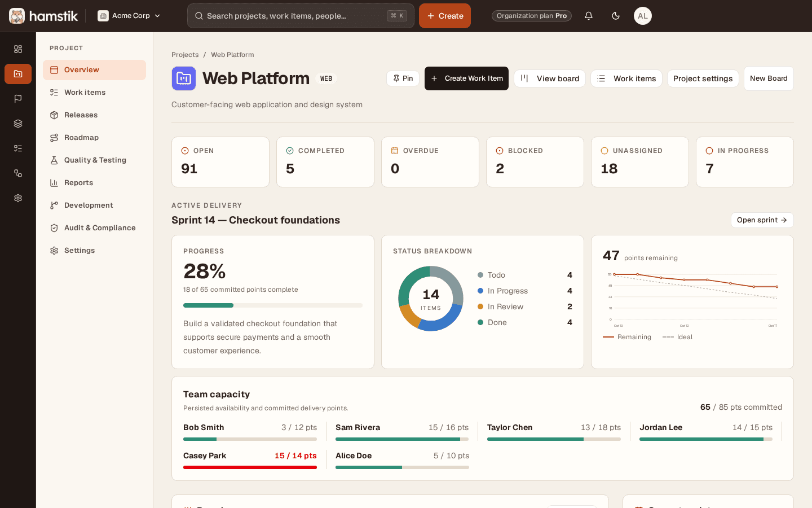
Task: Select the projects icon in left rail
Action: (18, 74)
